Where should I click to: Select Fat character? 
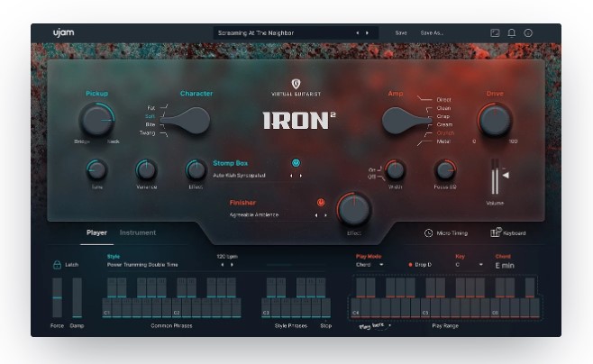[x=151, y=108]
